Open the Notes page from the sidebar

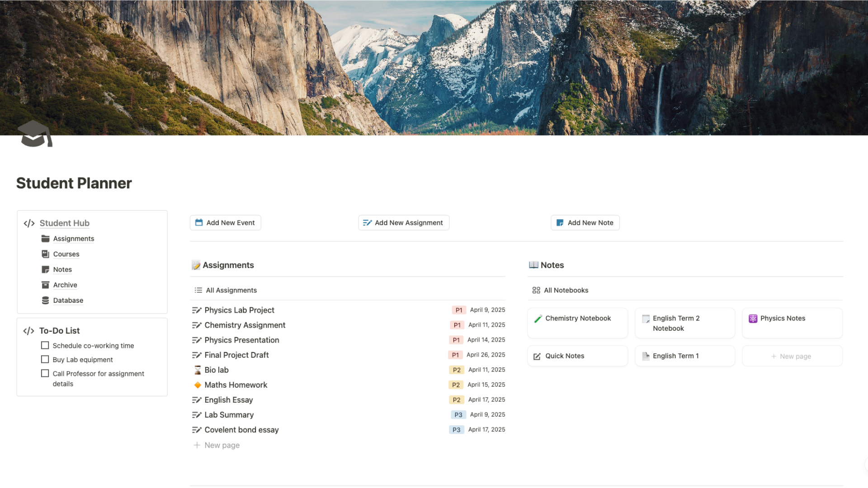click(62, 269)
